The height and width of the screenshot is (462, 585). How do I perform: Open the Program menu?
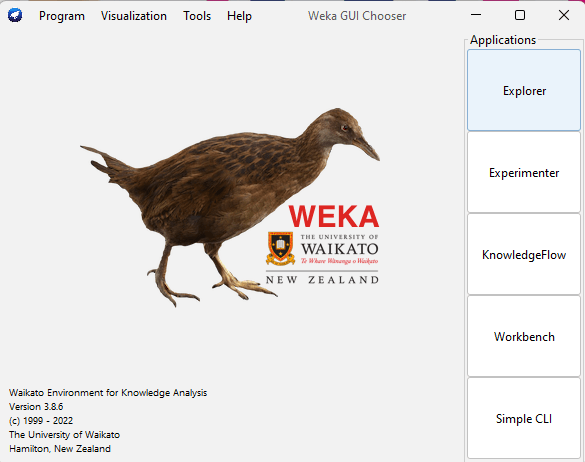pos(62,16)
